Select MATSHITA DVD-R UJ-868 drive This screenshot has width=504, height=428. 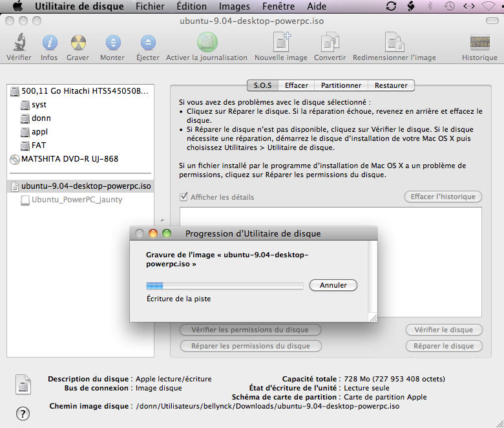[x=80, y=159]
